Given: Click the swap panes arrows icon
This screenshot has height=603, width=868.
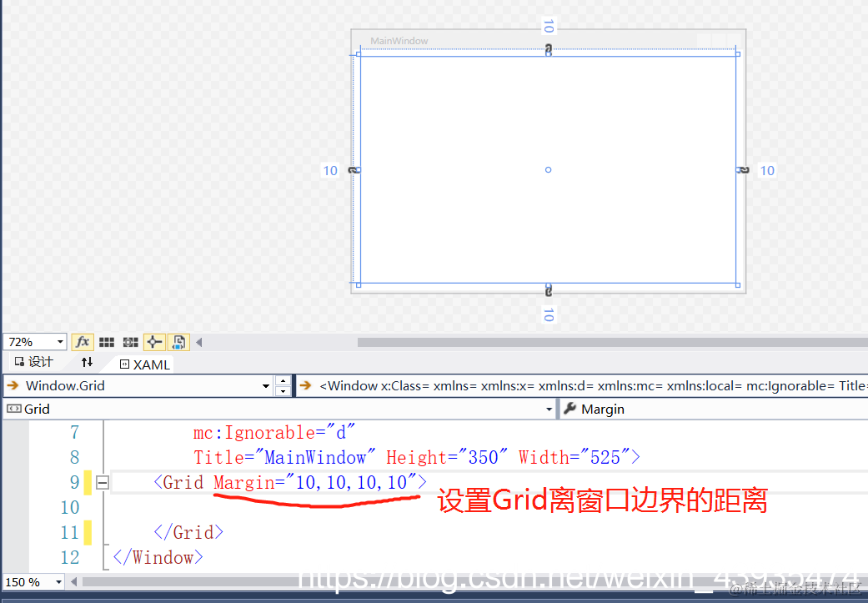Looking at the screenshot, I should coord(88,364).
